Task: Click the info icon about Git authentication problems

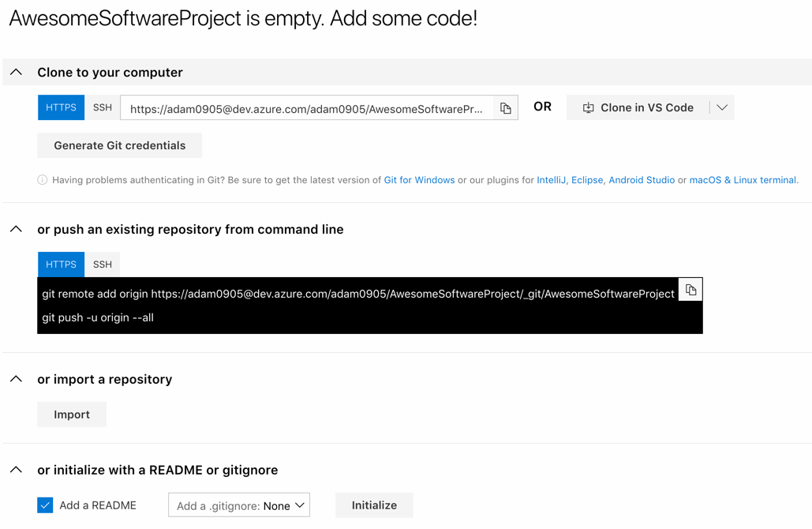Action: [x=42, y=180]
